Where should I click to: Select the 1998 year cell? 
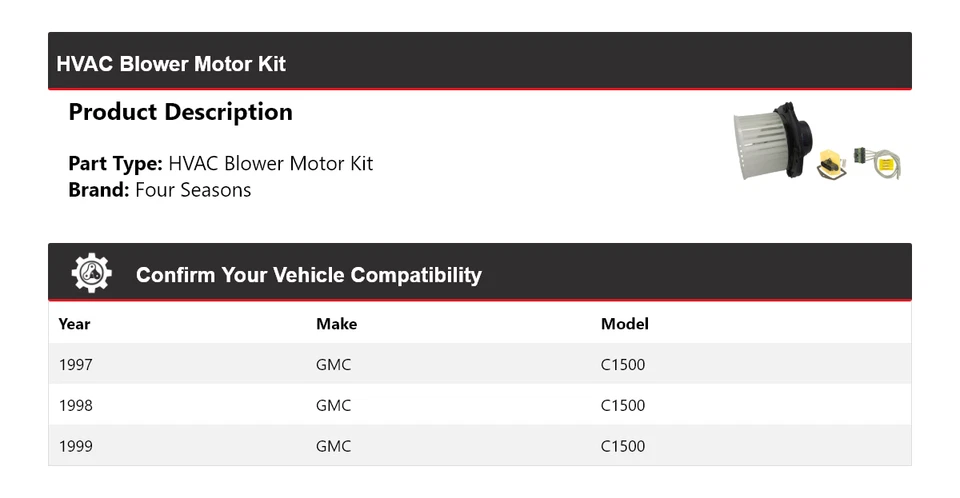click(75, 406)
